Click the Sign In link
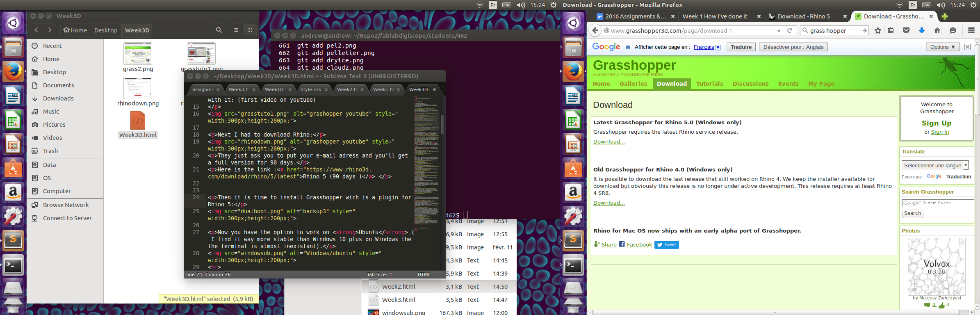 pos(940,132)
